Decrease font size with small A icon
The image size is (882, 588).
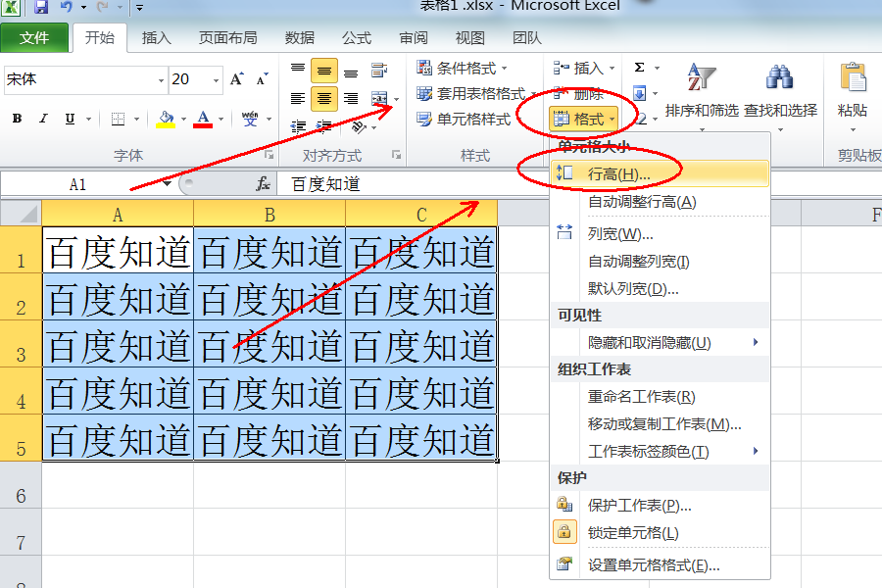click(x=262, y=79)
